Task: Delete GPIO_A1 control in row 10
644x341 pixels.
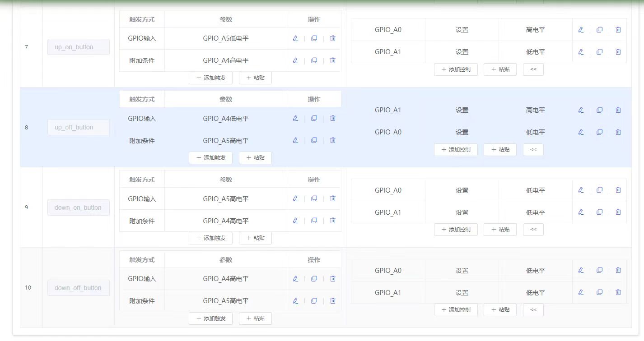Action: [618, 292]
